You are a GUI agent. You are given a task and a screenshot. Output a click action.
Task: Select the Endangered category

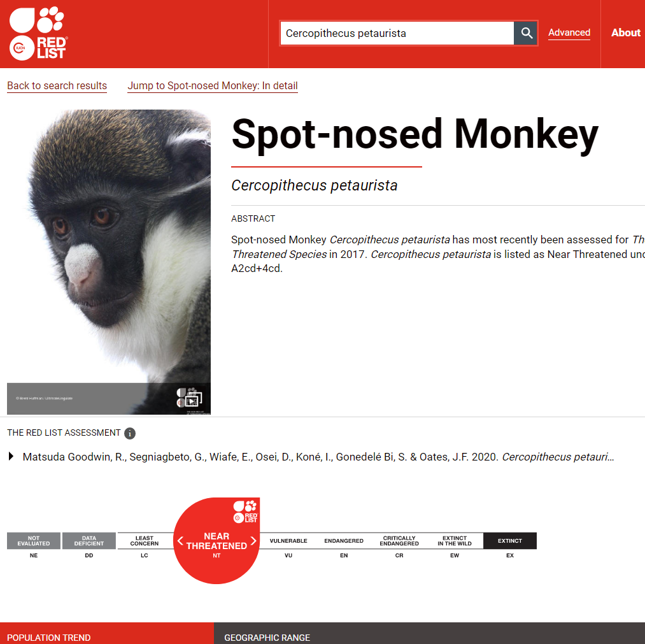pos(344,541)
